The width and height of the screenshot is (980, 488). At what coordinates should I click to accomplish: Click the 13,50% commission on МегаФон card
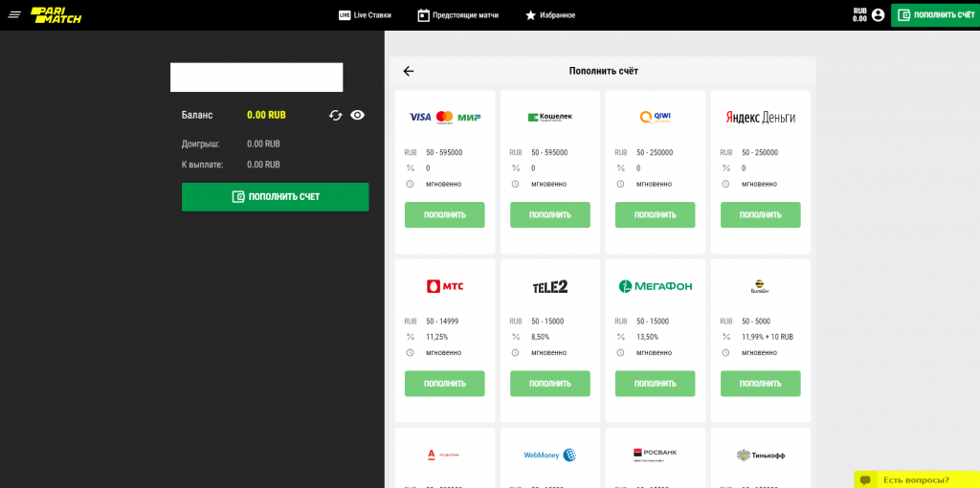click(648, 337)
